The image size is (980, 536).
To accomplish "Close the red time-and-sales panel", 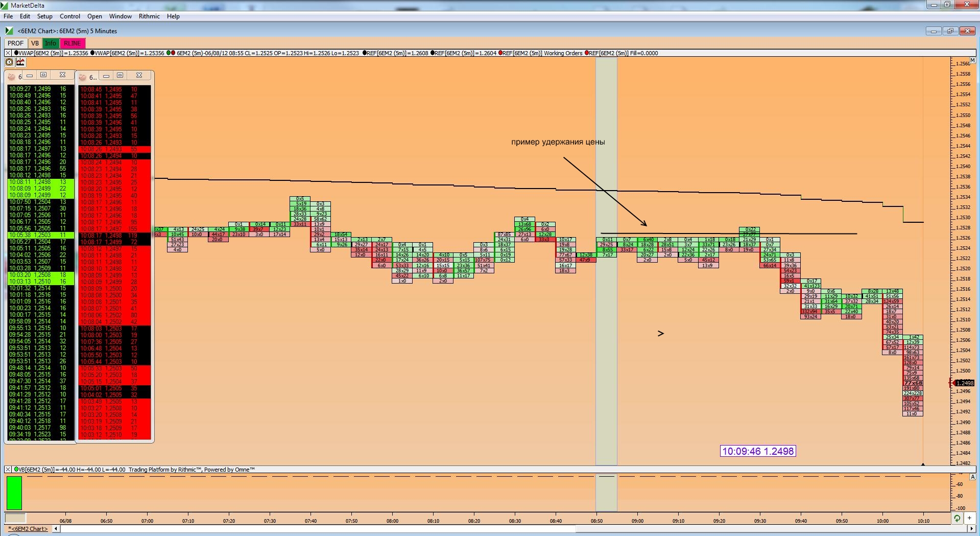I will tap(139, 76).
